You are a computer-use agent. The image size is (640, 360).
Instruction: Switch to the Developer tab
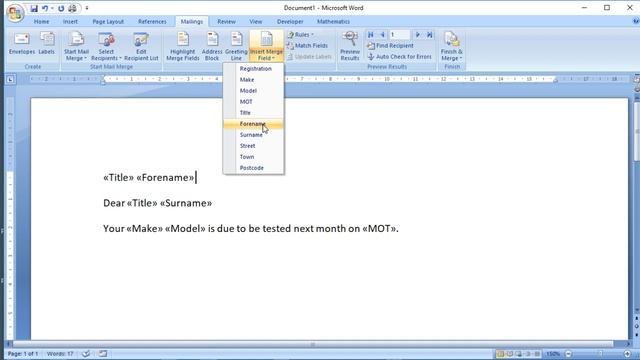click(x=290, y=22)
